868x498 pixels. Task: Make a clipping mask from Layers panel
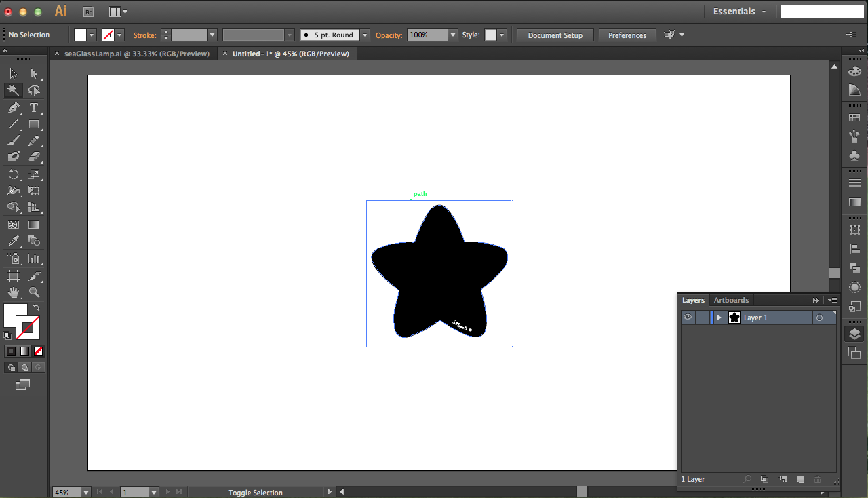coord(764,479)
